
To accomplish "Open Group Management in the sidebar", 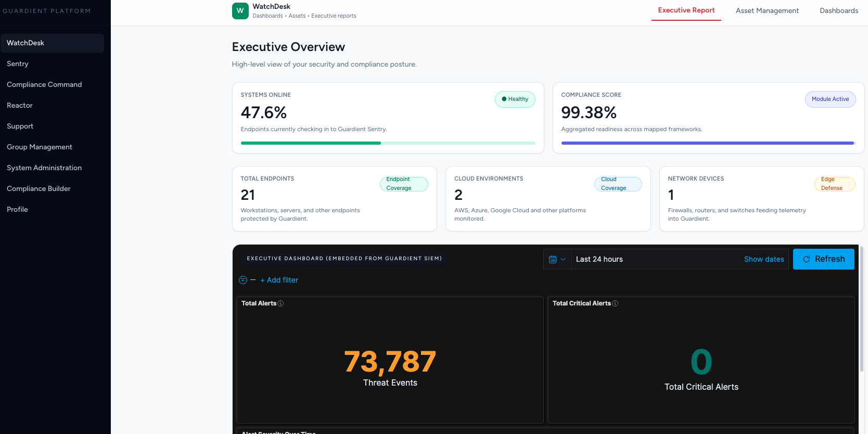I will coord(52,147).
